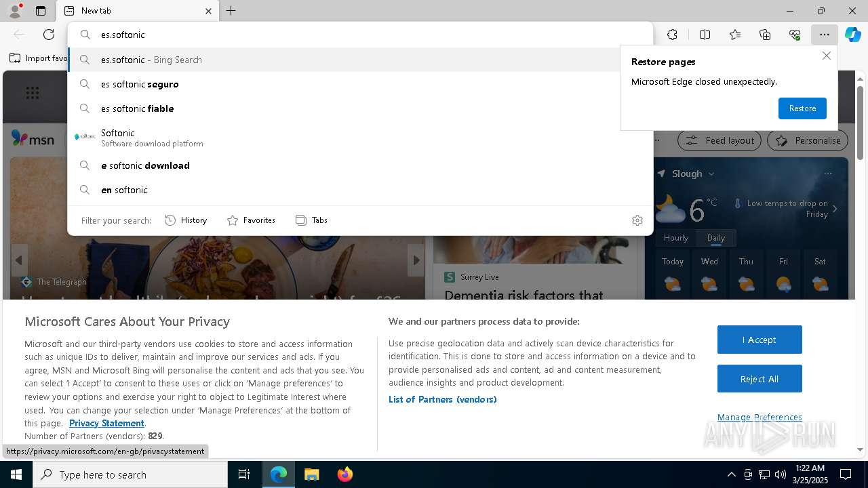Open the tab actions menu icon
Image resolution: width=868 pixels, height=488 pixels.
41,11
